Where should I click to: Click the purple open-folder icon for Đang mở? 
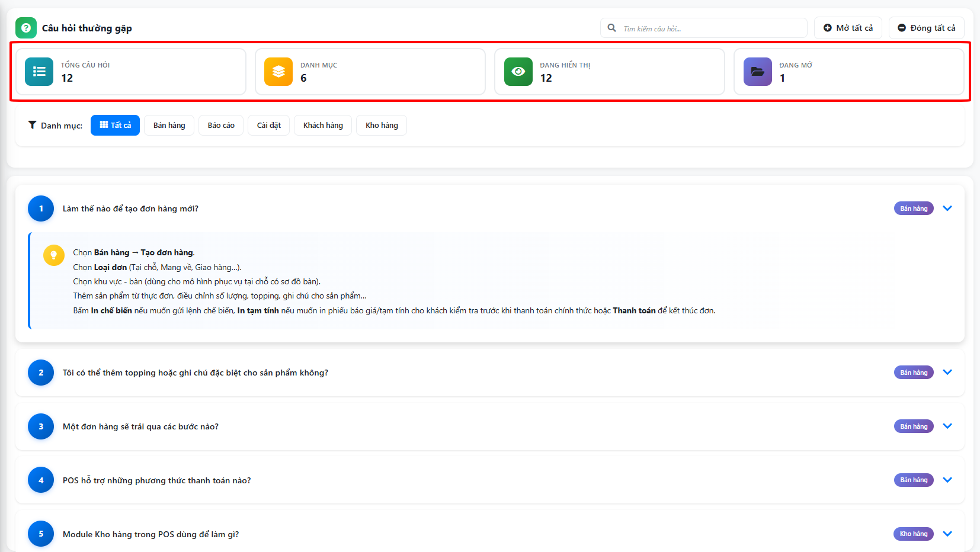pyautogui.click(x=757, y=72)
